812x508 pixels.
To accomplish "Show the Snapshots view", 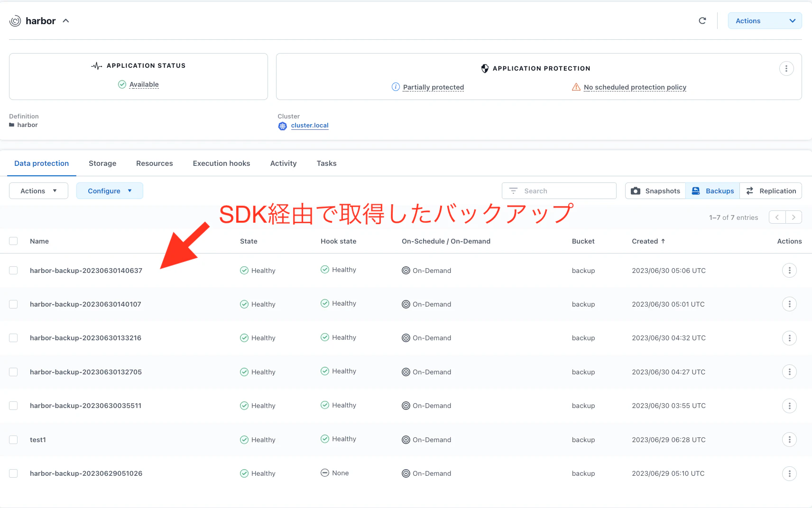I will click(x=655, y=191).
